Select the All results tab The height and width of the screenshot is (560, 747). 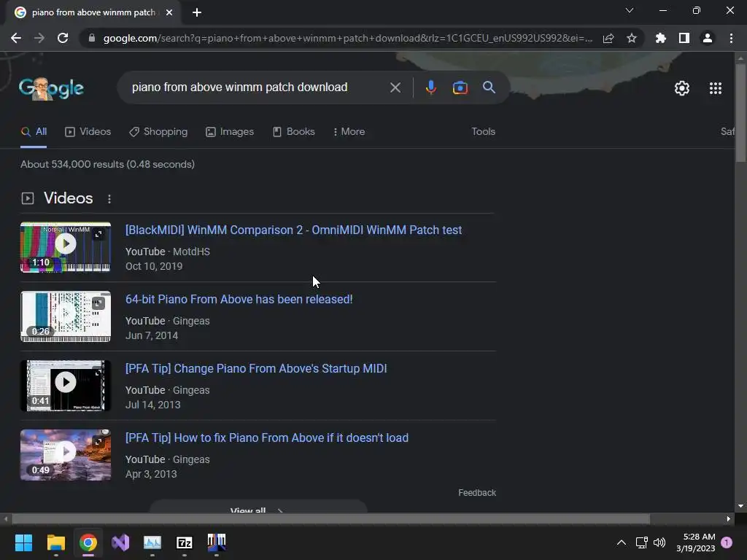pyautogui.click(x=34, y=132)
